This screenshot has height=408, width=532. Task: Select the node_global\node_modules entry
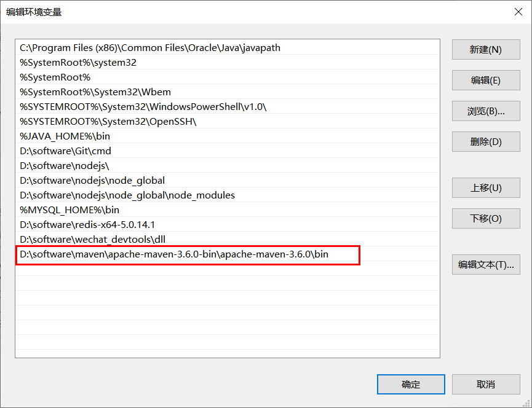tap(228, 195)
